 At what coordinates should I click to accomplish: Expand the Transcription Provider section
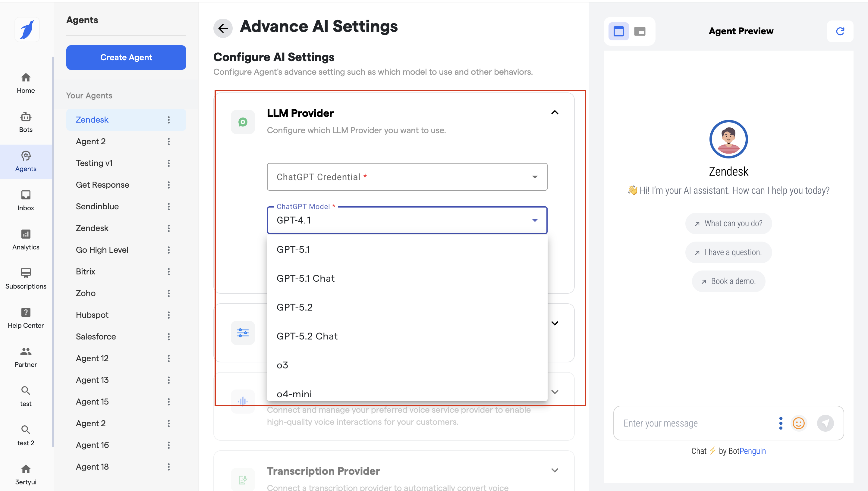(554, 470)
